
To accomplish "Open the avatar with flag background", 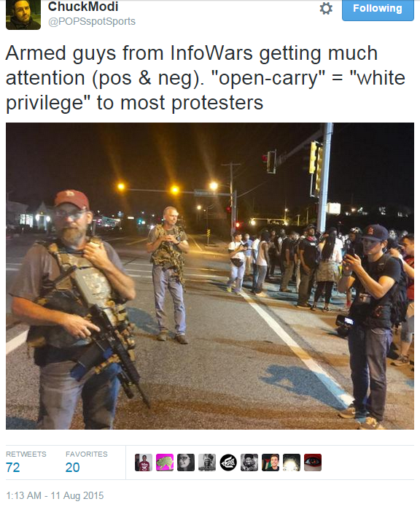I will (x=271, y=463).
